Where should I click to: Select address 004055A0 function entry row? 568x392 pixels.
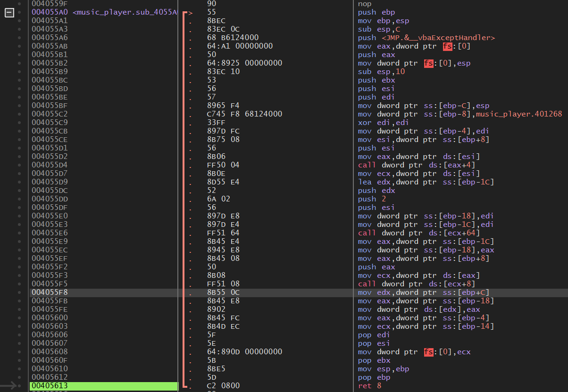pyautogui.click(x=50, y=12)
